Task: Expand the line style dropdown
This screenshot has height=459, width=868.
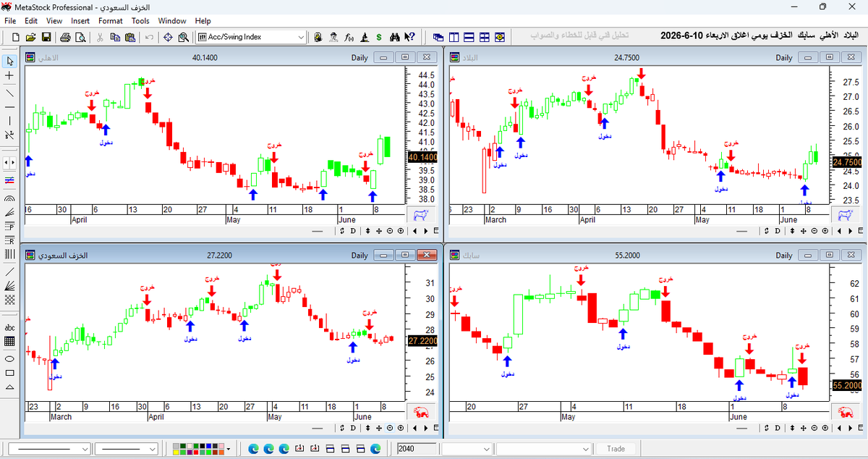Action: (85, 449)
